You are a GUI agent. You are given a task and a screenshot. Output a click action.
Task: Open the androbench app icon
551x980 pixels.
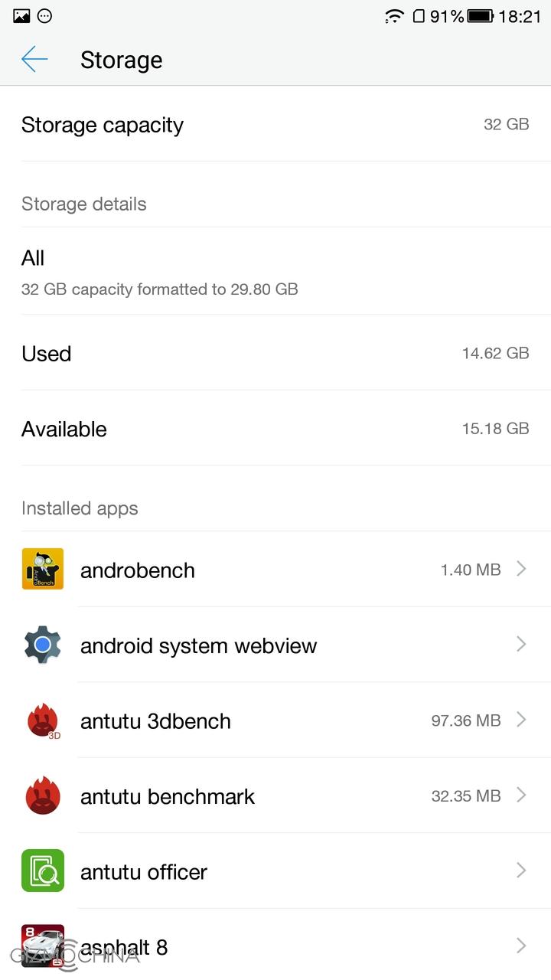pos(43,569)
